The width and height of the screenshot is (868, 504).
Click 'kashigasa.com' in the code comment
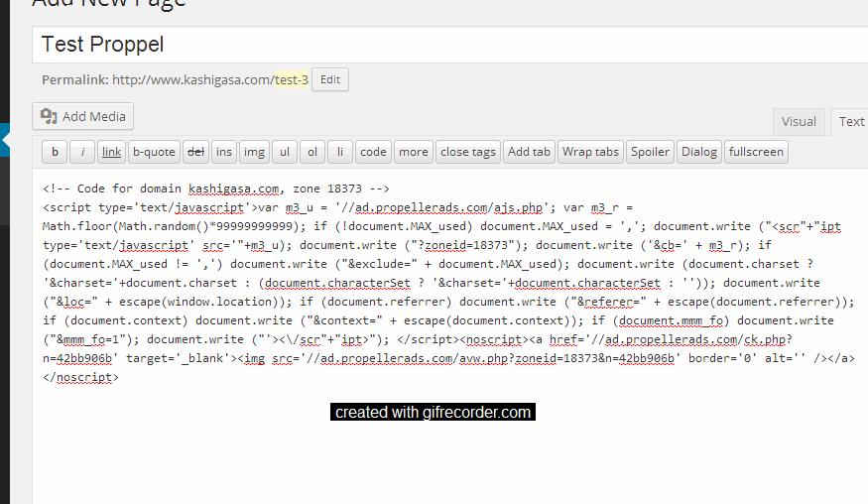(x=233, y=189)
